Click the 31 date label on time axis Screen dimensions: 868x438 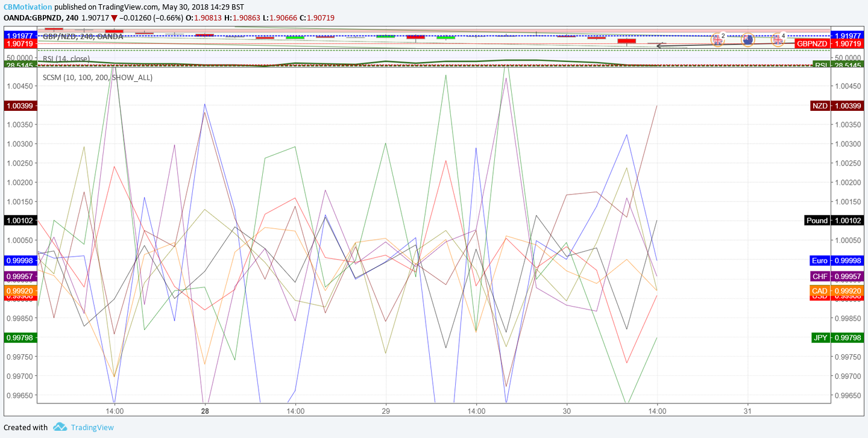point(747,411)
